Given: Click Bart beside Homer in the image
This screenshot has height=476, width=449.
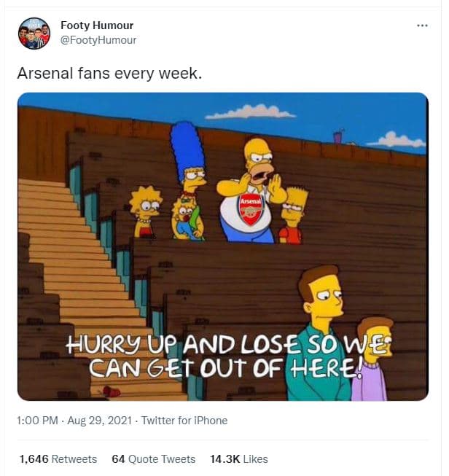Looking at the screenshot, I should click(x=292, y=216).
